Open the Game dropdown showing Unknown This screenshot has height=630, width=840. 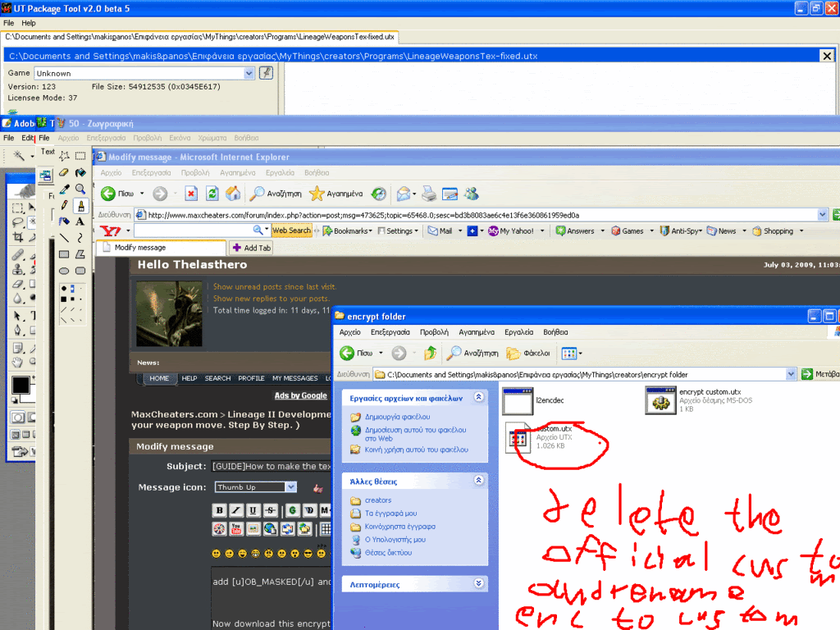tap(249, 73)
